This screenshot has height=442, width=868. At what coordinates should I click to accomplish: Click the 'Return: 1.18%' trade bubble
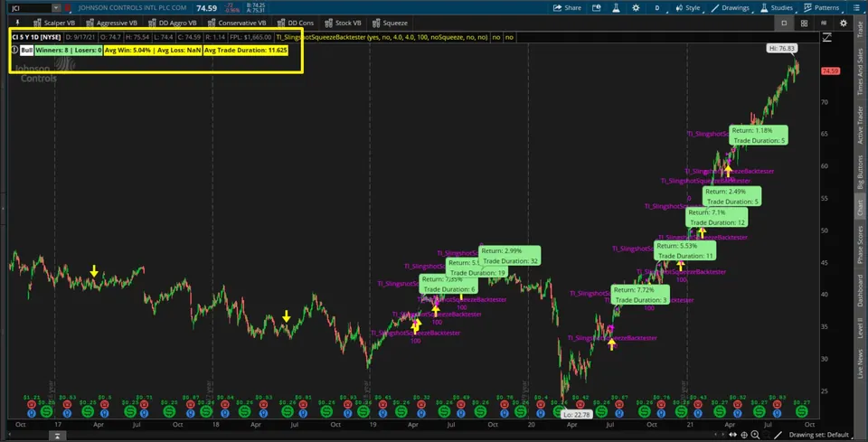[x=759, y=136]
